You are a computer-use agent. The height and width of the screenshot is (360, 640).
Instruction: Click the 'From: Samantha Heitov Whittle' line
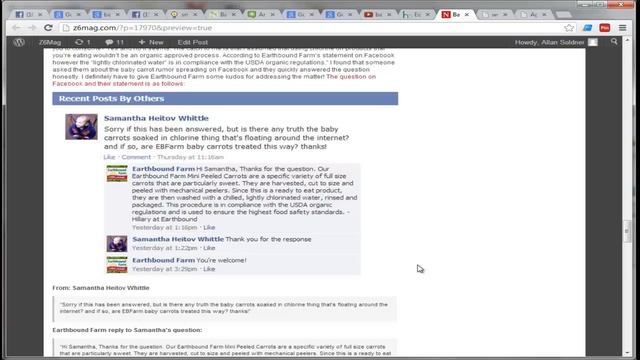[101, 288]
